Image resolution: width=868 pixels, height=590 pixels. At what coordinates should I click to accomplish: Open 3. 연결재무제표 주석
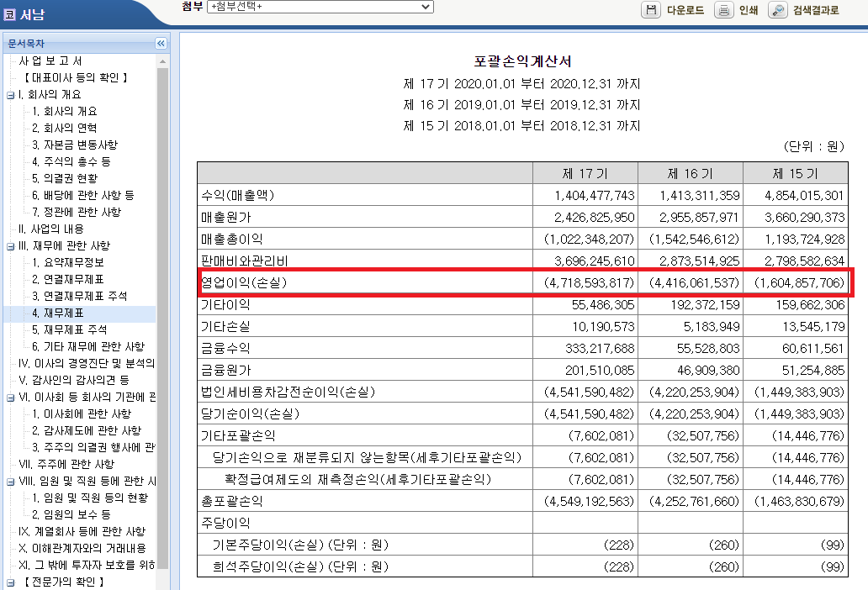[x=79, y=296]
